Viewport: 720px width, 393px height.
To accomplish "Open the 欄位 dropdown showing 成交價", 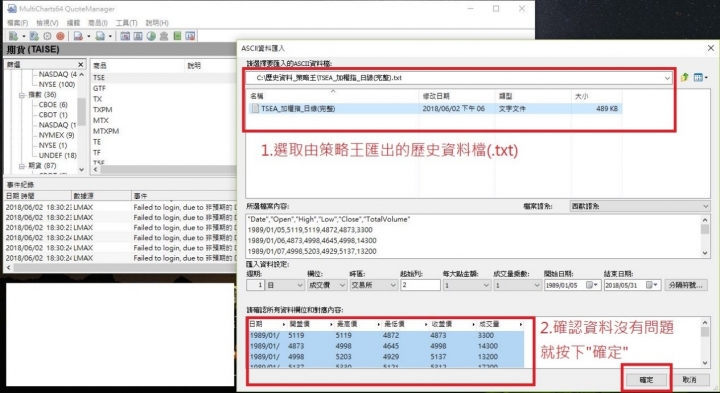I will pyautogui.click(x=326, y=285).
